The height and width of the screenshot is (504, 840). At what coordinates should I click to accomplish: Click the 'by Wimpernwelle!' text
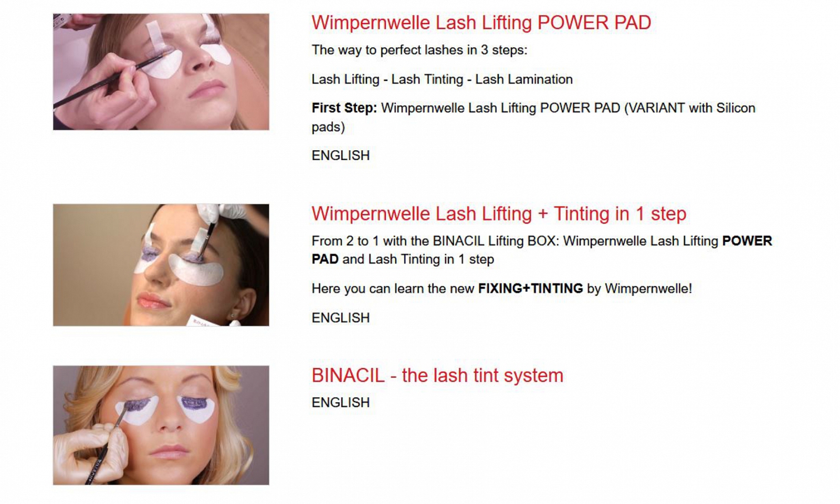[639, 288]
